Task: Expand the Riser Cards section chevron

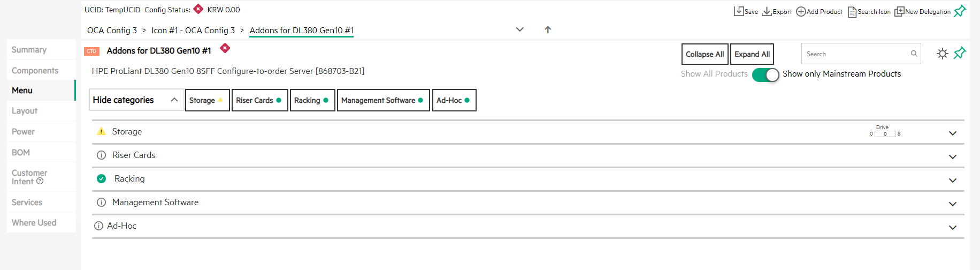Action: pos(953,157)
